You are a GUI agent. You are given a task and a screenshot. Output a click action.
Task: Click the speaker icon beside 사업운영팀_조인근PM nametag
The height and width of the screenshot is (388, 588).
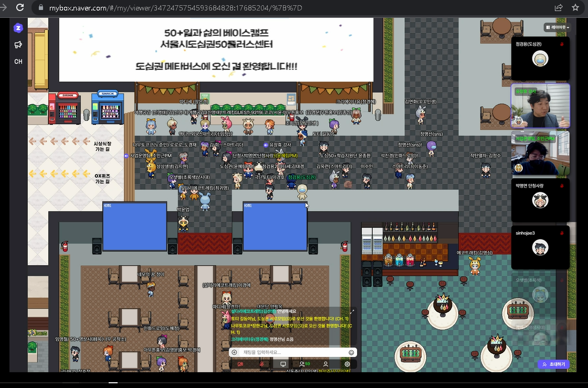(127, 155)
